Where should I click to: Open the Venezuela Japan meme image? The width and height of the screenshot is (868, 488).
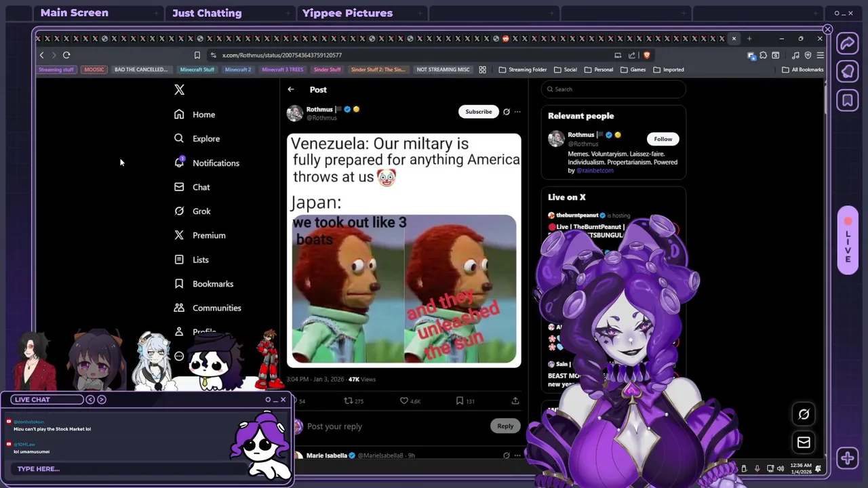(x=404, y=250)
